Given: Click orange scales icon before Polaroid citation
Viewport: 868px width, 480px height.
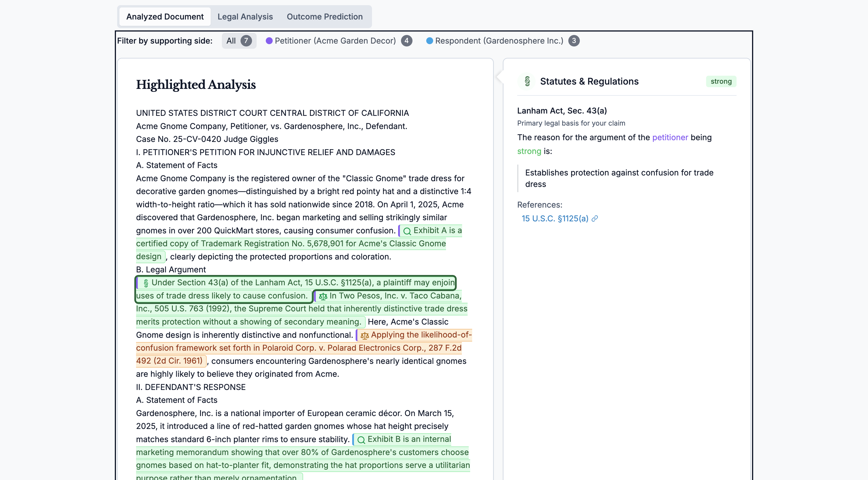Looking at the screenshot, I should [364, 335].
